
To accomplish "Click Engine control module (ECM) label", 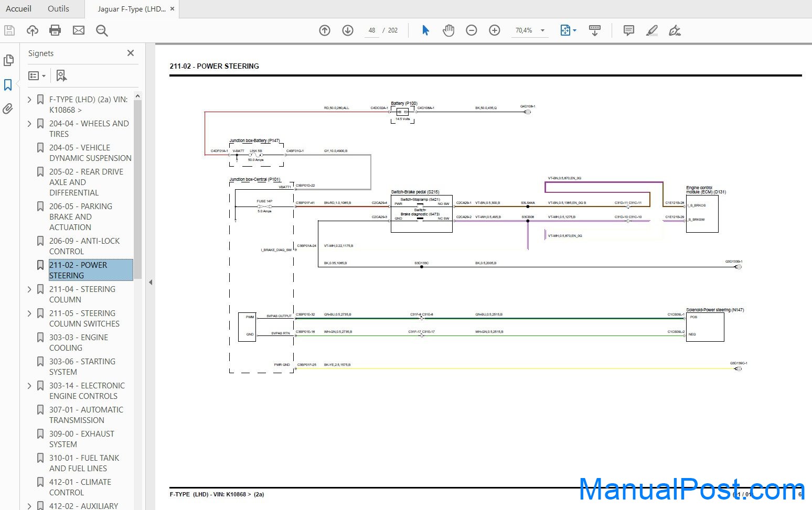I will 706,190.
